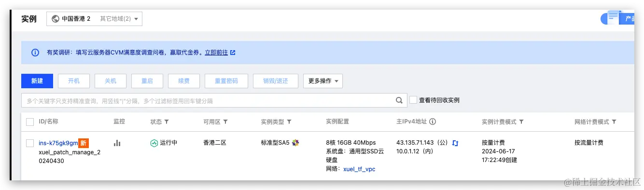Open filter for 网络计费模式 column
Viewport: 644px width, 190px height.
614,122
